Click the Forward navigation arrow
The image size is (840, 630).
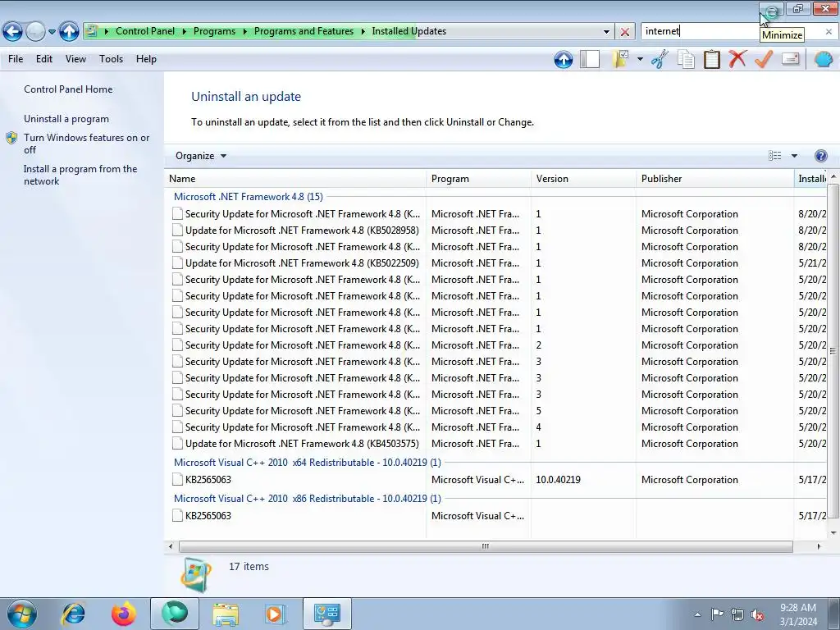coord(35,32)
